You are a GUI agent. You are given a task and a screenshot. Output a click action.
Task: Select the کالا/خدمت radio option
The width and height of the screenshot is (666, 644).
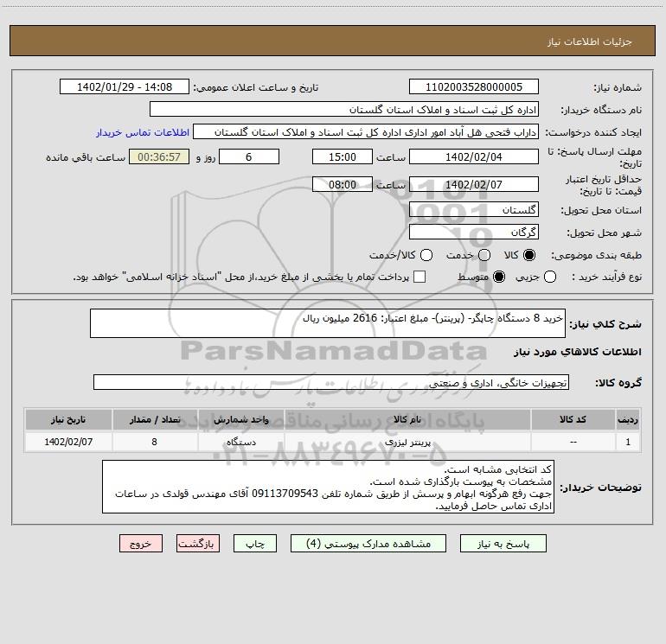coord(426,255)
